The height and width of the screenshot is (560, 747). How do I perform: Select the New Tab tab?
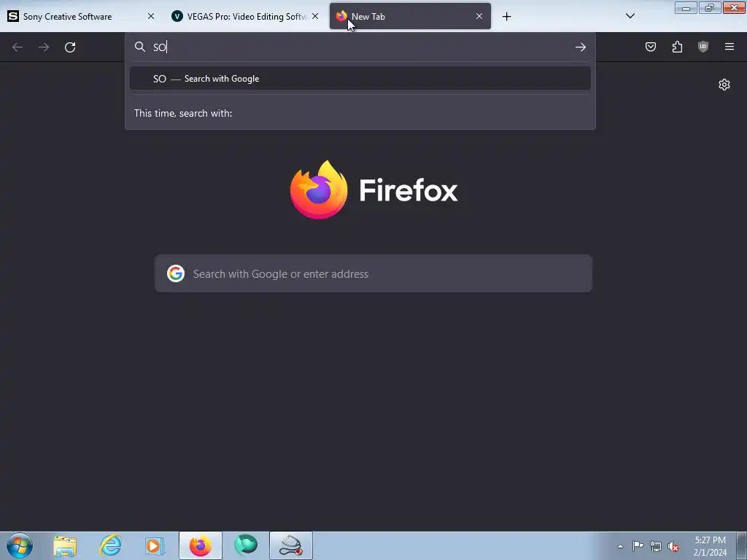(410, 17)
